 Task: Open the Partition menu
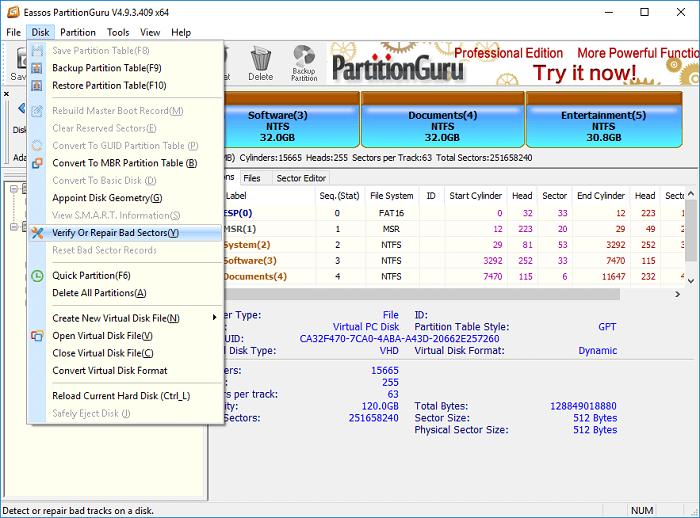(x=78, y=32)
